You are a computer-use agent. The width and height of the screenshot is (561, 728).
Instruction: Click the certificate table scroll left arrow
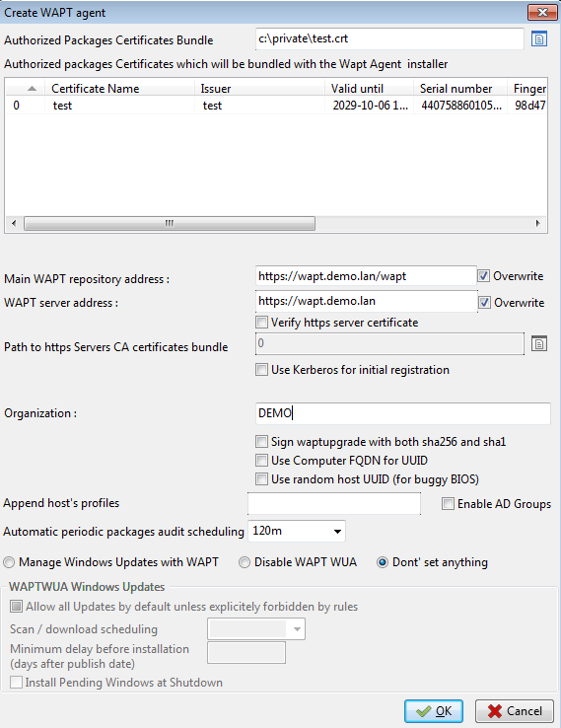pos(14,223)
